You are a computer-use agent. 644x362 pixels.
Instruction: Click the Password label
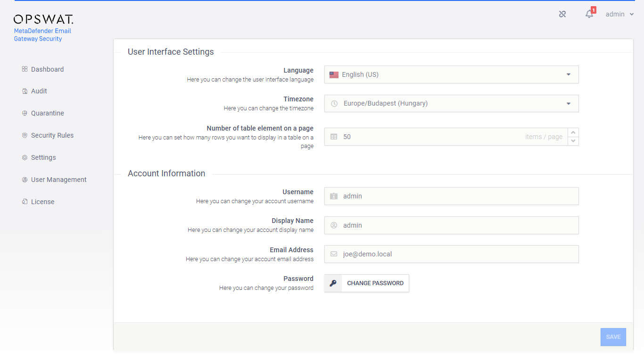(x=298, y=279)
